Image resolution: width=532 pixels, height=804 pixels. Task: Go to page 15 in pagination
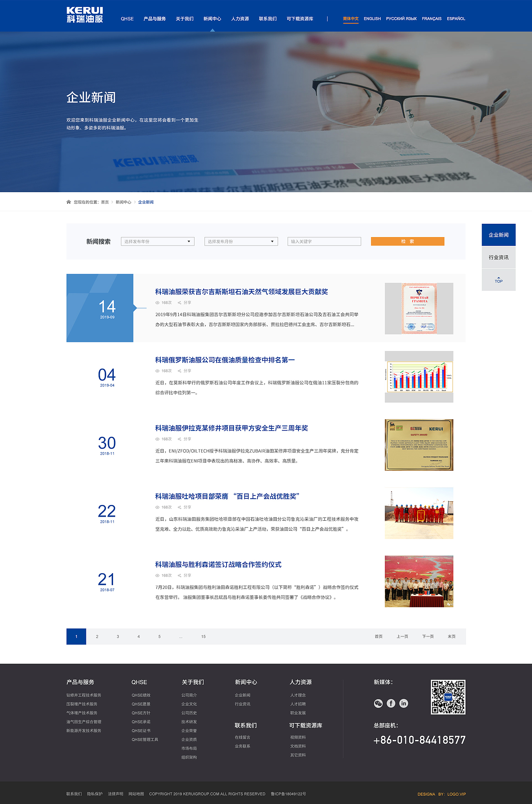click(x=204, y=637)
